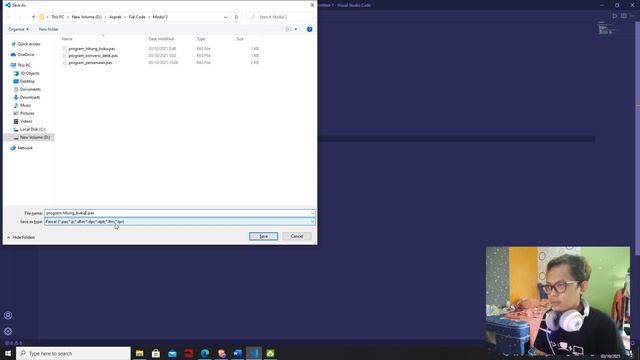Click the VS Code minimap preview
Viewport: 640px width, 360px height.
606,29
